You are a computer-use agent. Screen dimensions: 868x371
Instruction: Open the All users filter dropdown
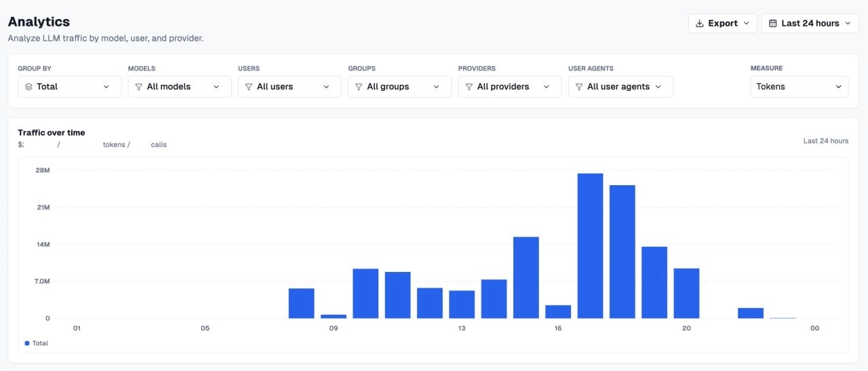[290, 87]
